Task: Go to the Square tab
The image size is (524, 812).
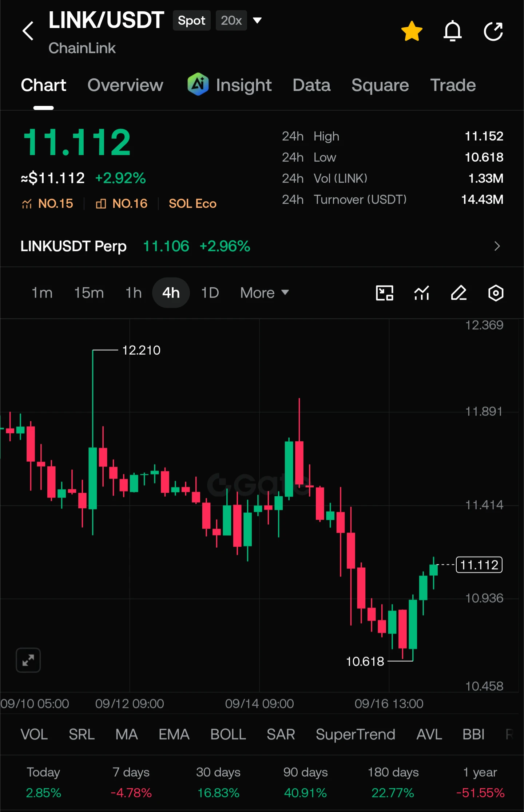Action: coord(380,86)
